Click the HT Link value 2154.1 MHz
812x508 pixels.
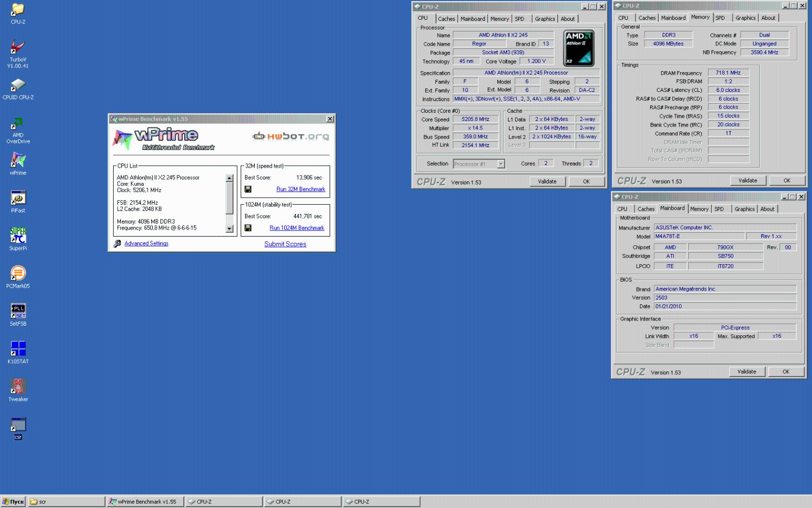coord(476,145)
